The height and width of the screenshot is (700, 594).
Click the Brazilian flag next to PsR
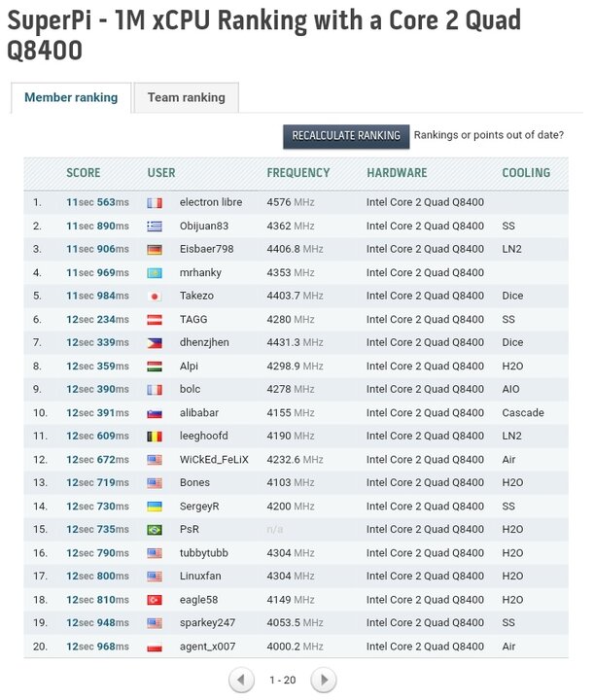coord(155,530)
